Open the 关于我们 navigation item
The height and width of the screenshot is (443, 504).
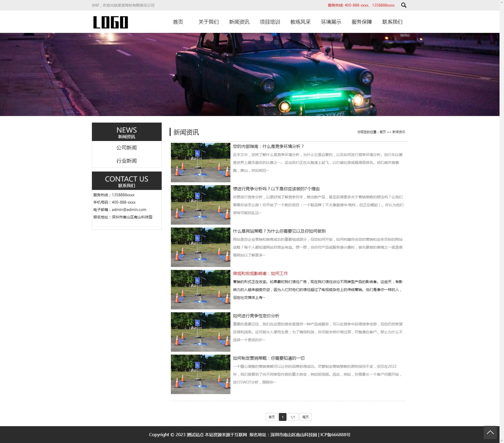point(209,22)
